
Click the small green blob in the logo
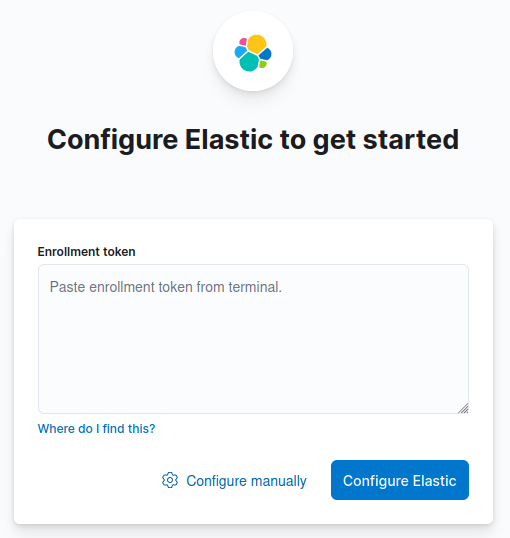tap(263, 64)
